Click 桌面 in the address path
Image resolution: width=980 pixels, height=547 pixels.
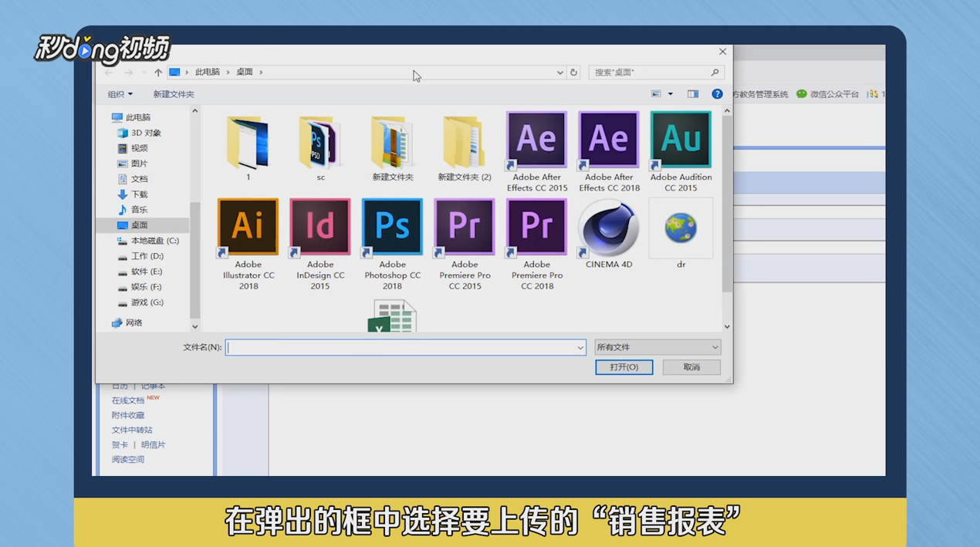(x=244, y=72)
